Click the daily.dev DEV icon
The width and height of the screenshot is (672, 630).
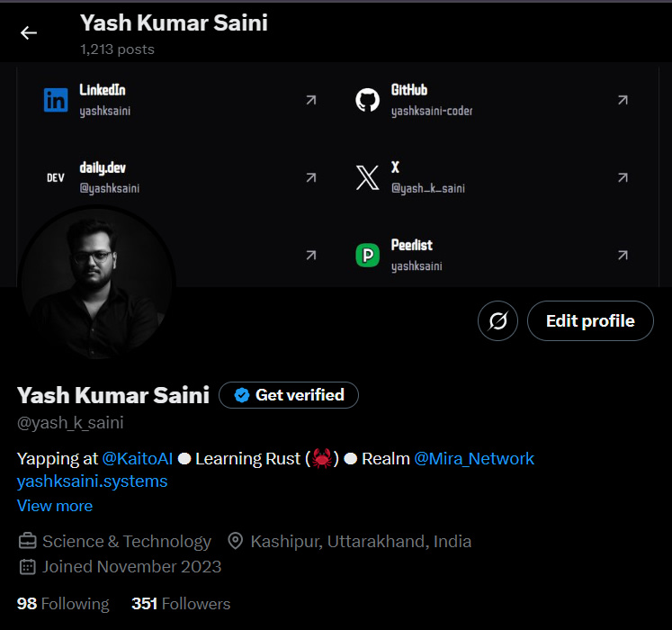coord(56,178)
